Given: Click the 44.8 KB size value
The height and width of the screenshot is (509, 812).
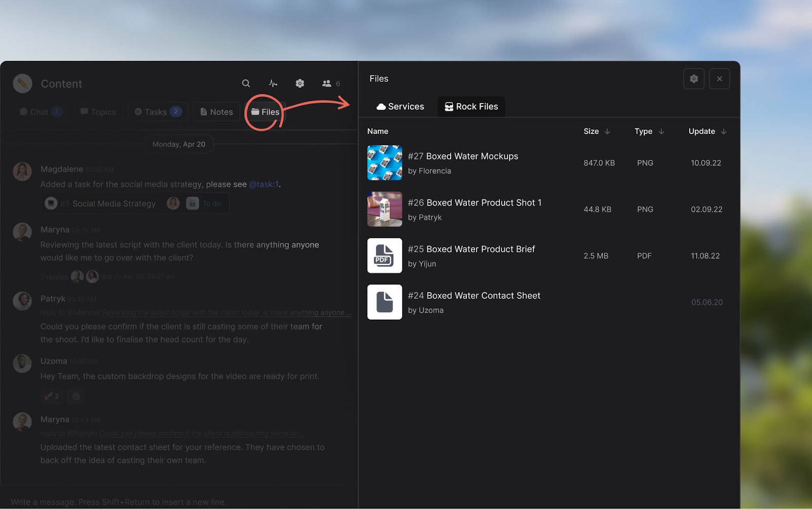Looking at the screenshot, I should (x=597, y=209).
